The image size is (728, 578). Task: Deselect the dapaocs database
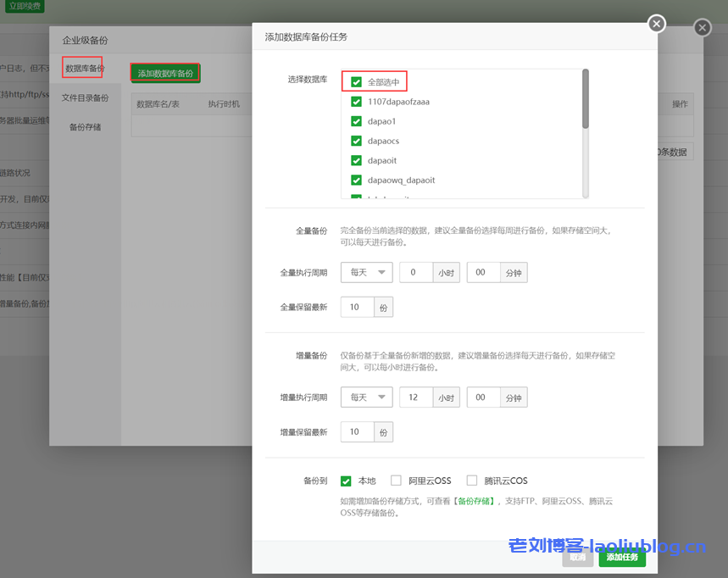[356, 140]
